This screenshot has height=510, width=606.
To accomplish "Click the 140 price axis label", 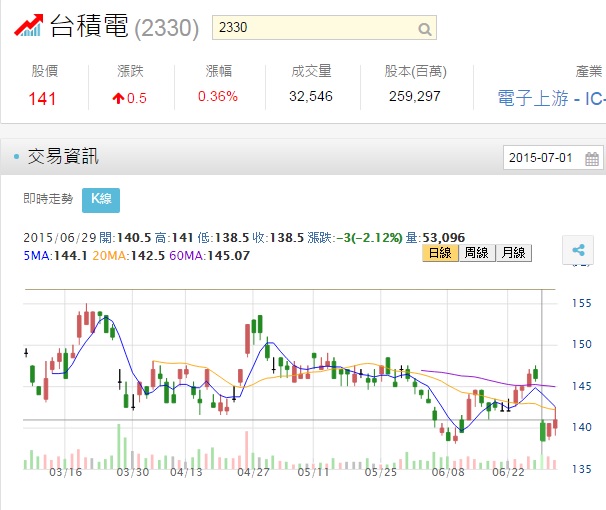I will 582,427.
